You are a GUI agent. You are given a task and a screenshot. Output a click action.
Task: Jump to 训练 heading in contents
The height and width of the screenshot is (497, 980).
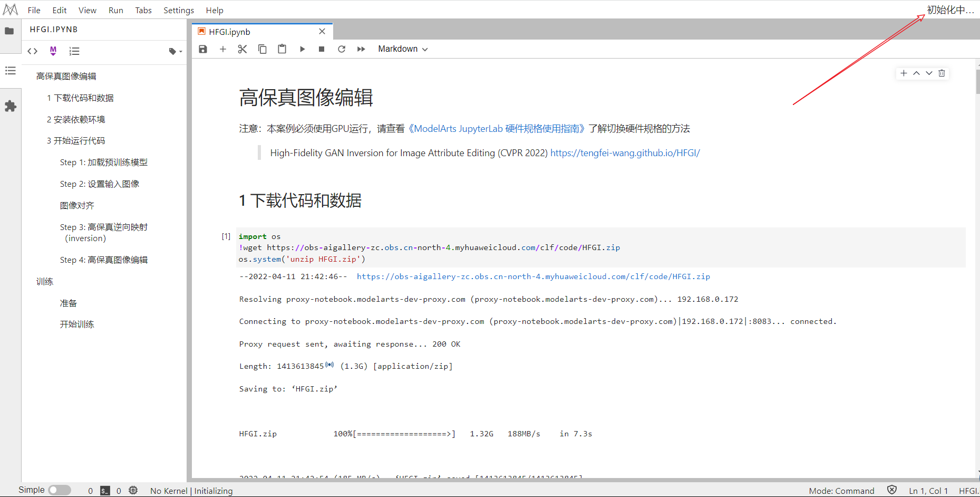[x=45, y=282]
